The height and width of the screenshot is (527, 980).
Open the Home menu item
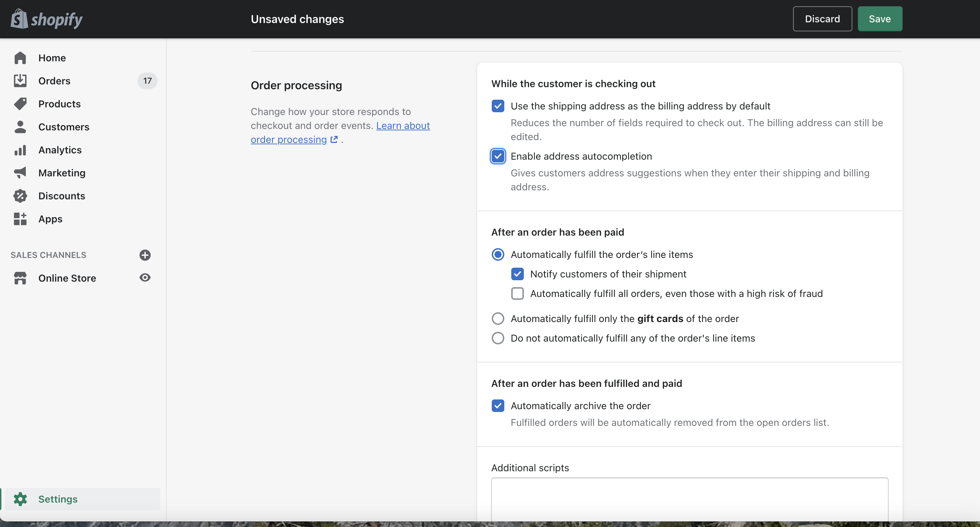(52, 58)
